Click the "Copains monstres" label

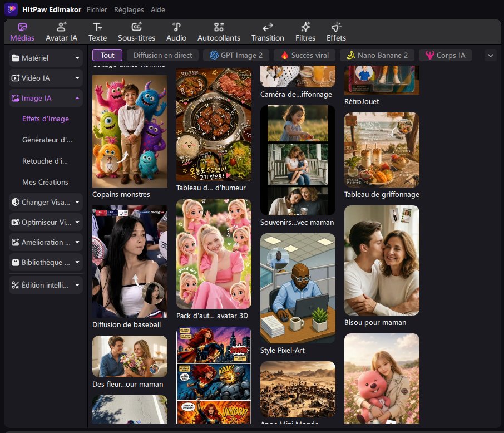tap(121, 195)
